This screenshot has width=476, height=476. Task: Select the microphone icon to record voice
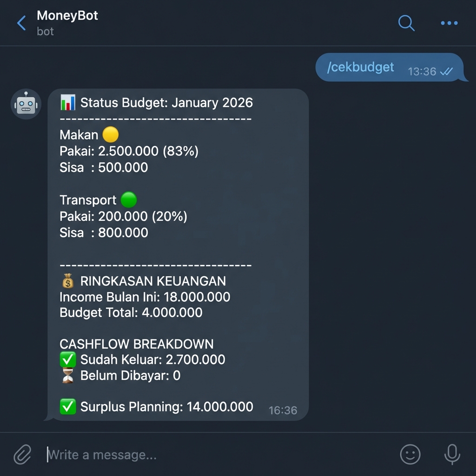click(x=452, y=455)
